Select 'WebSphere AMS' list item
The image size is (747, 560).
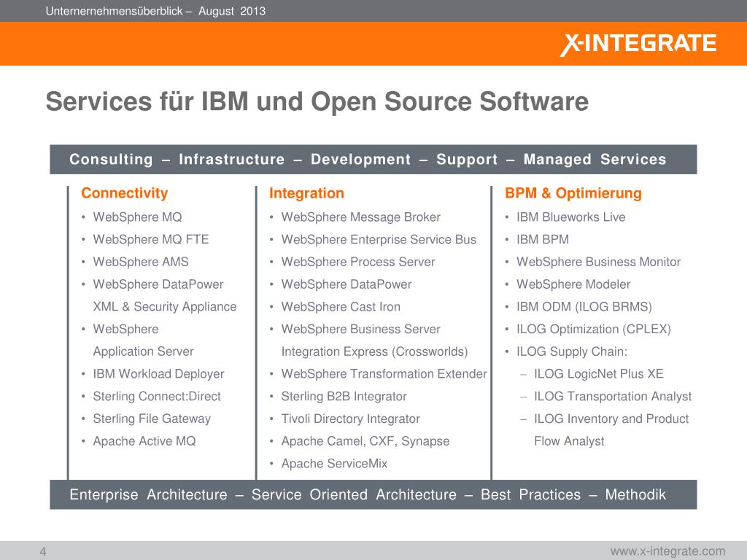click(x=141, y=262)
